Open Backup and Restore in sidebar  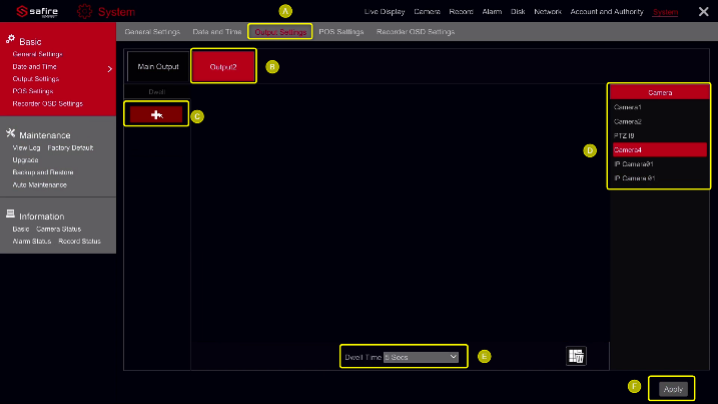pyautogui.click(x=42, y=172)
